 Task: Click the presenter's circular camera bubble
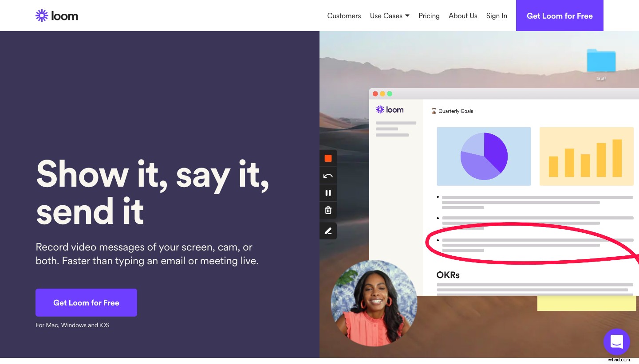pyautogui.click(x=374, y=303)
